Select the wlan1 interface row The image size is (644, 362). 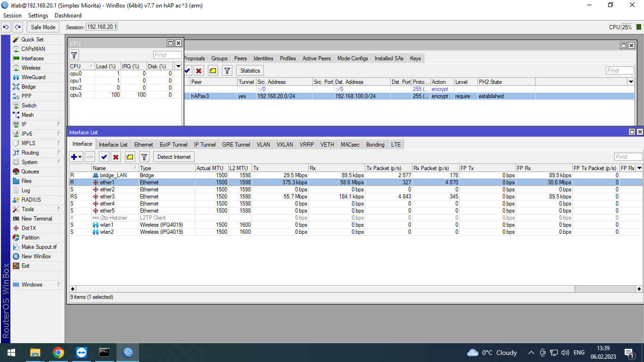tap(356, 225)
